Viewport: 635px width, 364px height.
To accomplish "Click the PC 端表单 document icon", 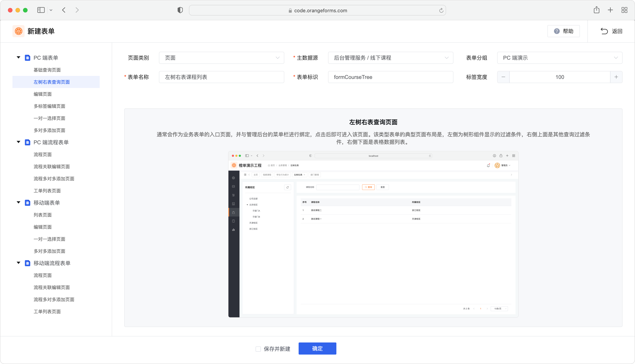I will (28, 58).
